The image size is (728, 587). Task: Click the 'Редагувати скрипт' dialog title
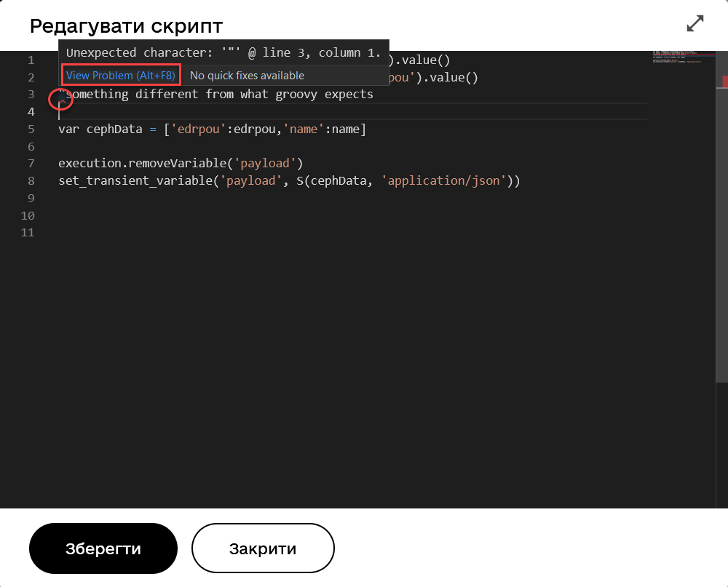point(126,26)
